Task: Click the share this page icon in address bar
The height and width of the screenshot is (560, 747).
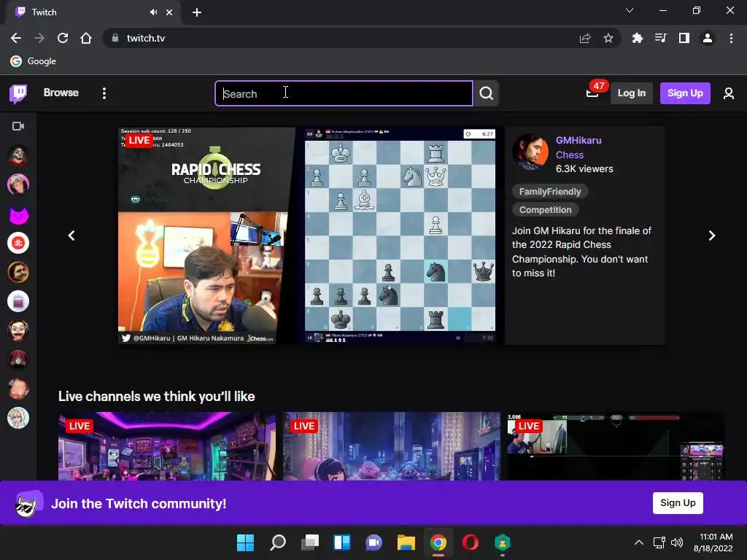Action: [585, 38]
